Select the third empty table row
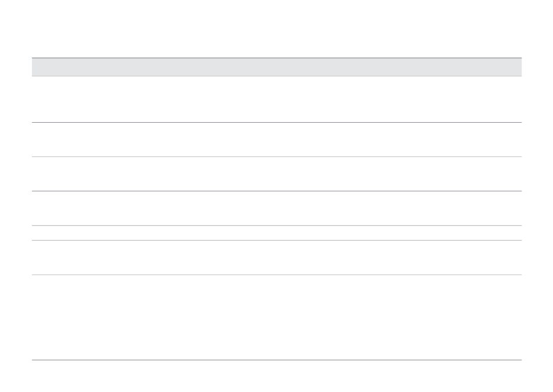The image size is (553, 392). (x=276, y=174)
